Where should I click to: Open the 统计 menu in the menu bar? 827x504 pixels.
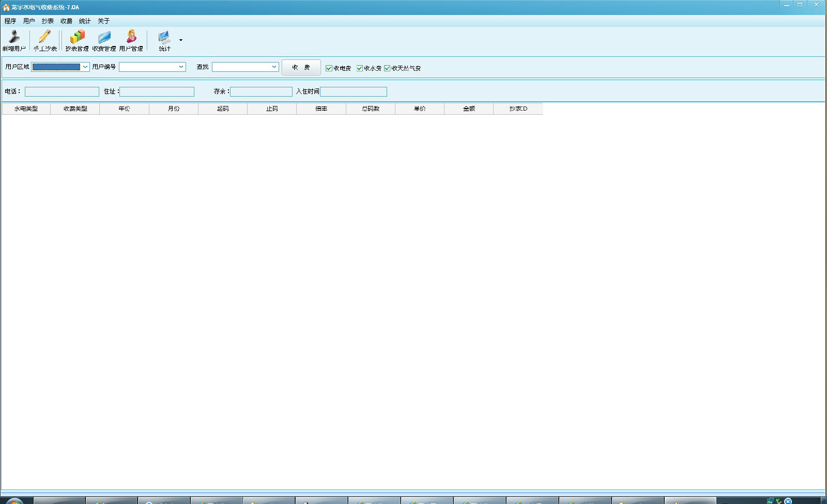click(85, 21)
